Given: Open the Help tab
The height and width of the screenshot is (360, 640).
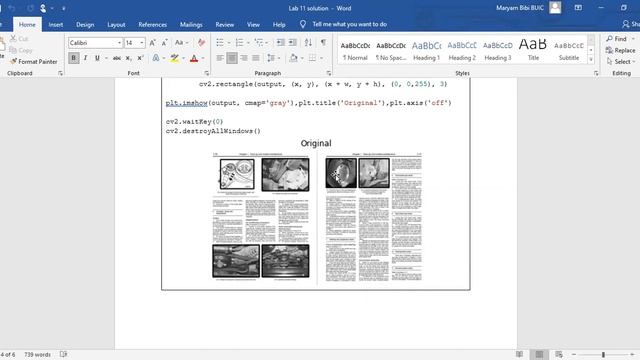Looking at the screenshot, I should (x=279, y=24).
